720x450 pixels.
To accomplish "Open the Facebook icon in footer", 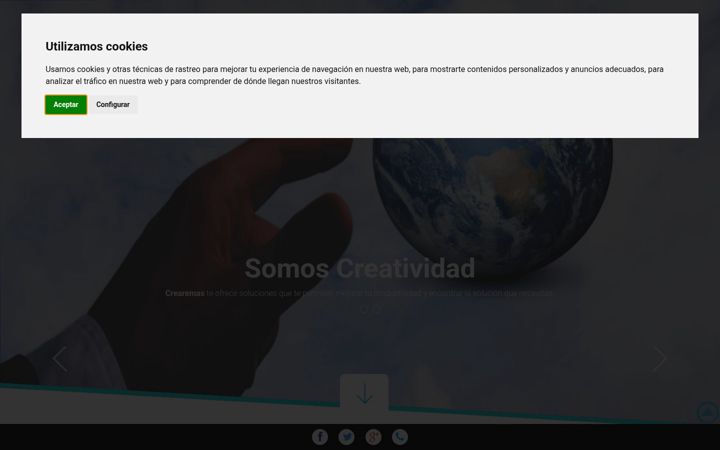I will (x=320, y=437).
